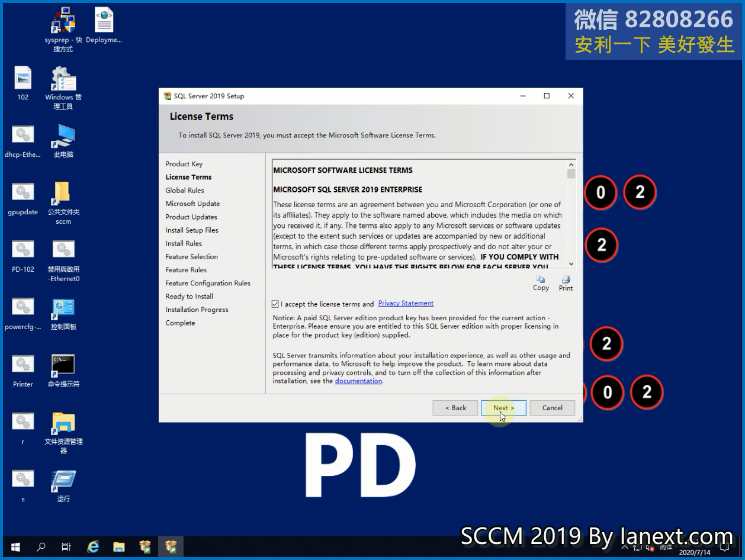The width and height of the screenshot is (745, 560).
Task: Click the muted volume icon in system tray
Action: pyautogui.click(x=650, y=548)
